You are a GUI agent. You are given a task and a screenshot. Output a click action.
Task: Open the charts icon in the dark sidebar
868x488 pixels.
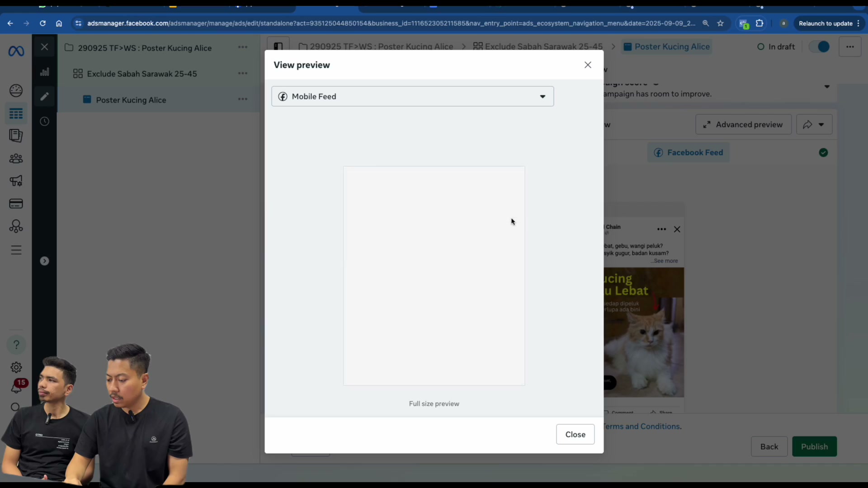[x=44, y=72]
